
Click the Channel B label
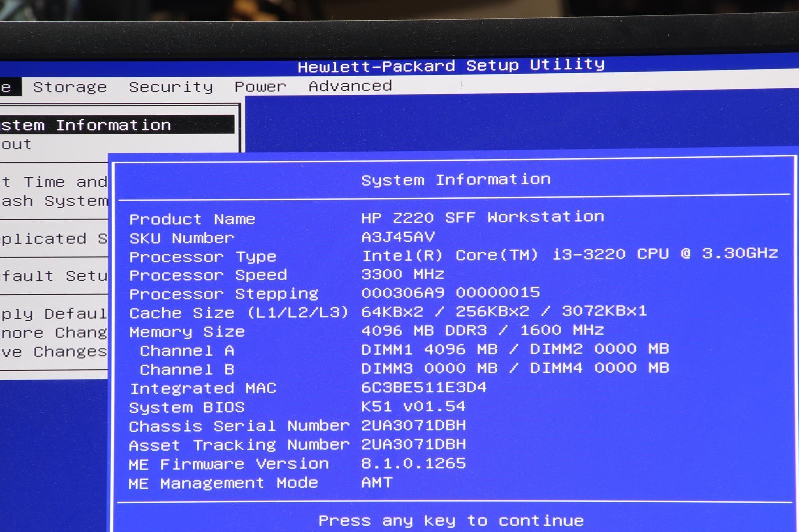(187, 370)
